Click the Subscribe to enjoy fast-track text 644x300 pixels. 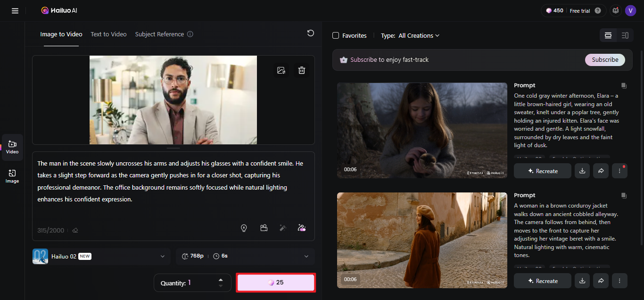tap(389, 60)
